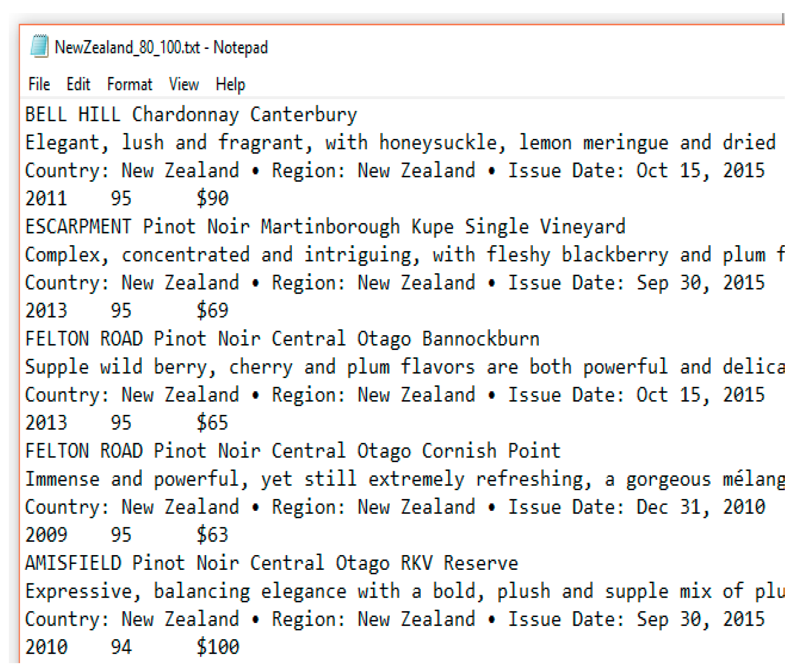Click the line starting 'Supple wild berry'

405,367
